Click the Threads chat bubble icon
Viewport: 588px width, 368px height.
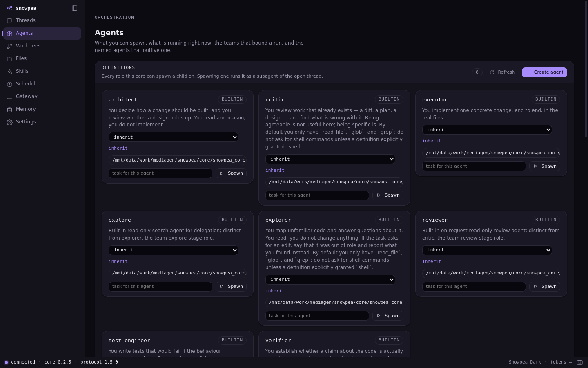tap(10, 20)
